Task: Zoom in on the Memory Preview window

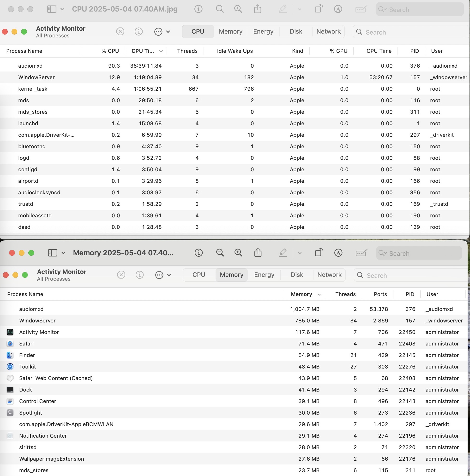Action: tap(238, 253)
